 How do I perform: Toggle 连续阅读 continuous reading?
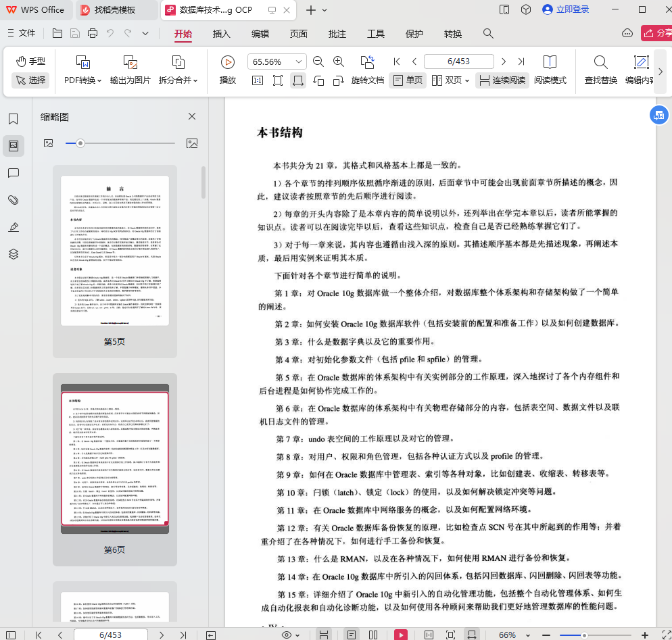pyautogui.click(x=502, y=80)
